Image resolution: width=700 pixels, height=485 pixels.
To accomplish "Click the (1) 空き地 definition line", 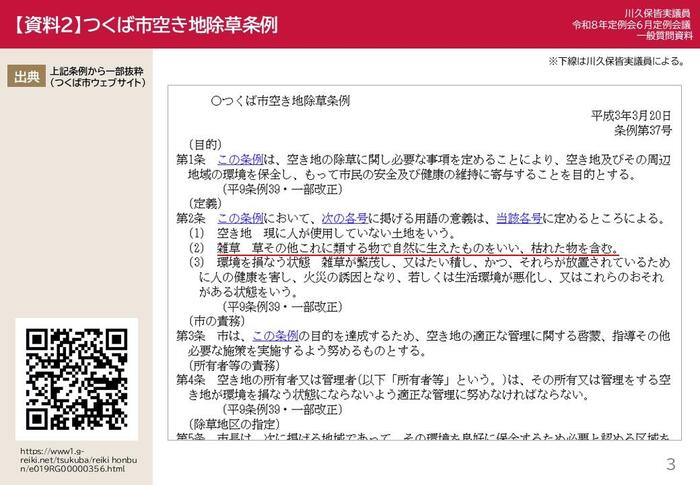I will [322, 233].
